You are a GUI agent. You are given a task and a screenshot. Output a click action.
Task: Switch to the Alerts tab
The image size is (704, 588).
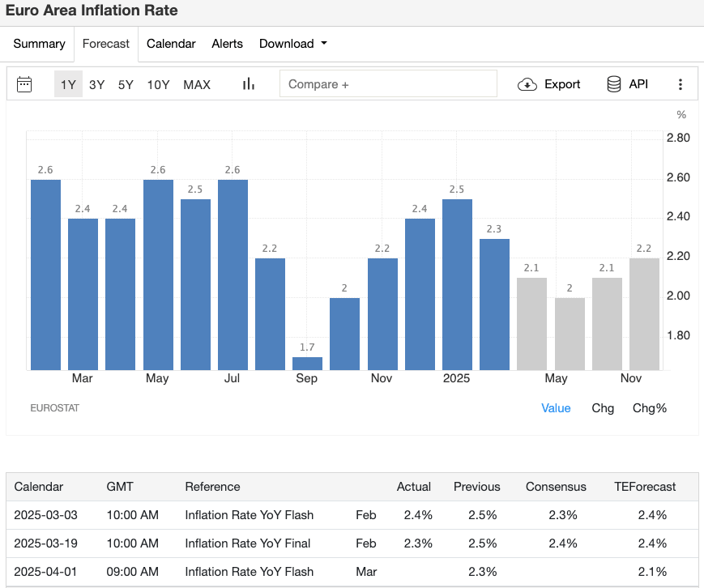click(227, 44)
